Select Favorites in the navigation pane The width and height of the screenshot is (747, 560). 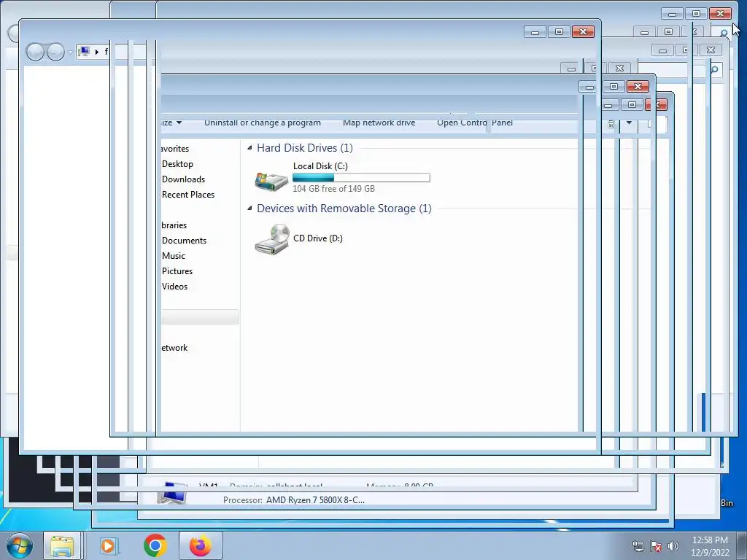pos(175,149)
